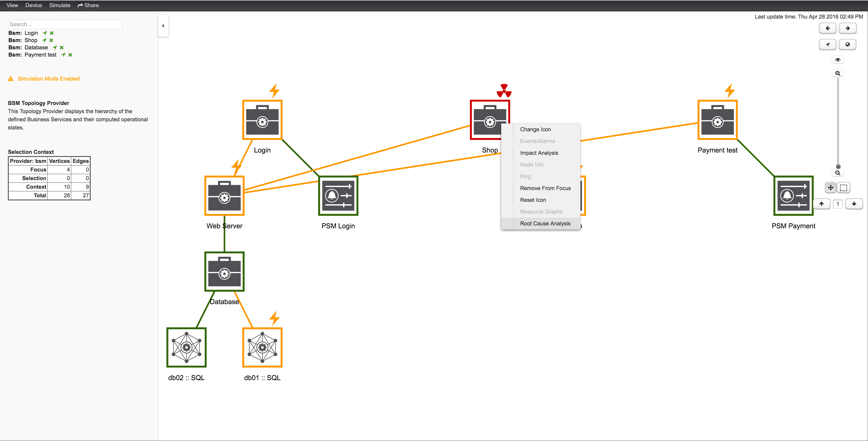The width and height of the screenshot is (868, 441).
Task: Collapse the left sidebar panel
Action: click(x=163, y=26)
